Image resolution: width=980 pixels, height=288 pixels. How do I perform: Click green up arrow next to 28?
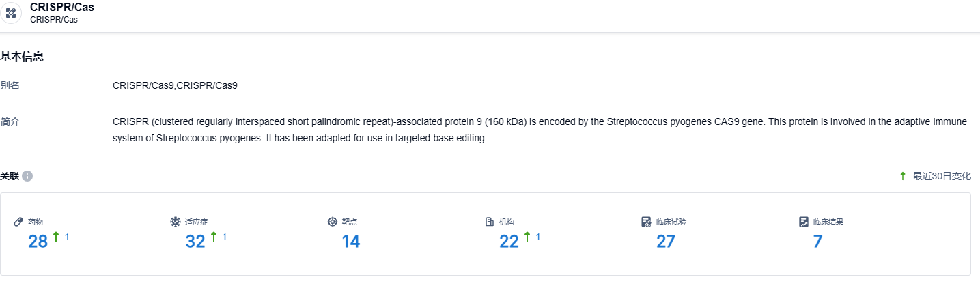click(56, 237)
